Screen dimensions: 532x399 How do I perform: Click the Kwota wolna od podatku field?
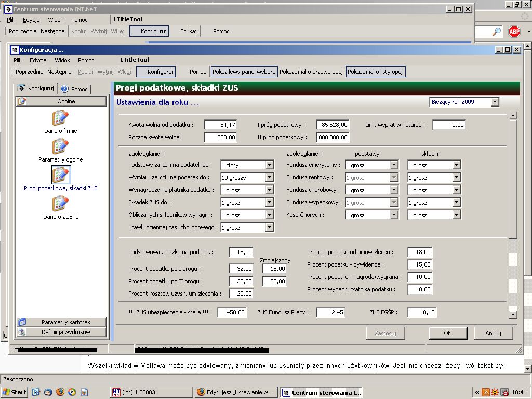click(220, 125)
